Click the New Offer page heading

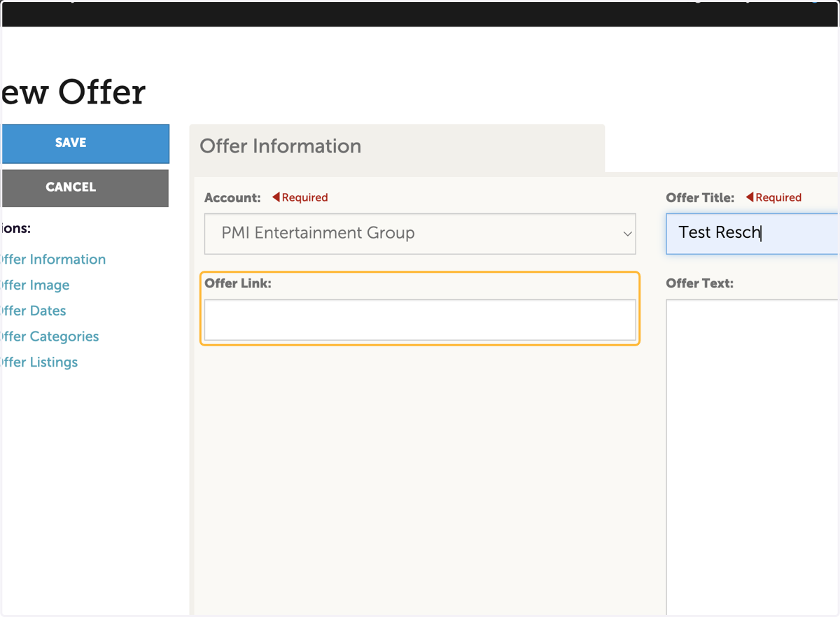[x=73, y=92]
